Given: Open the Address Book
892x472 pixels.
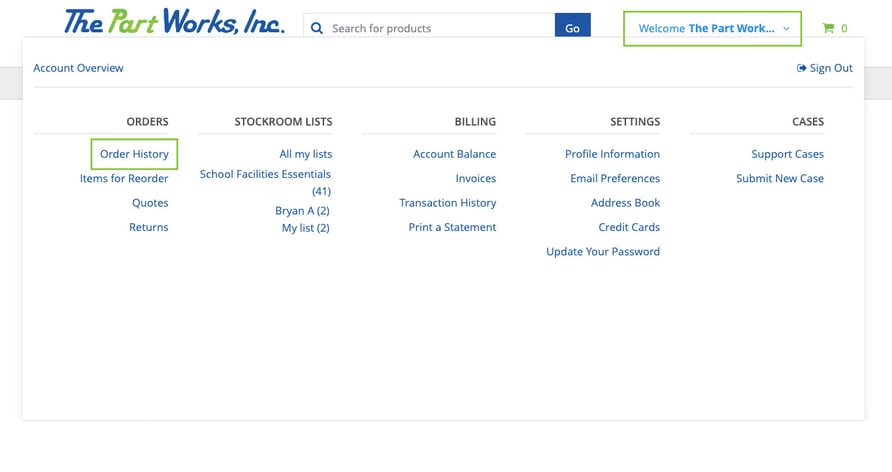Looking at the screenshot, I should [x=625, y=202].
